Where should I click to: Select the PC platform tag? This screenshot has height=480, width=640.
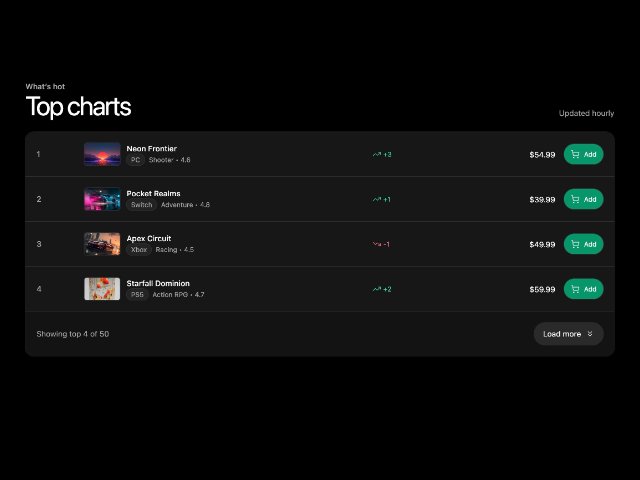click(136, 160)
